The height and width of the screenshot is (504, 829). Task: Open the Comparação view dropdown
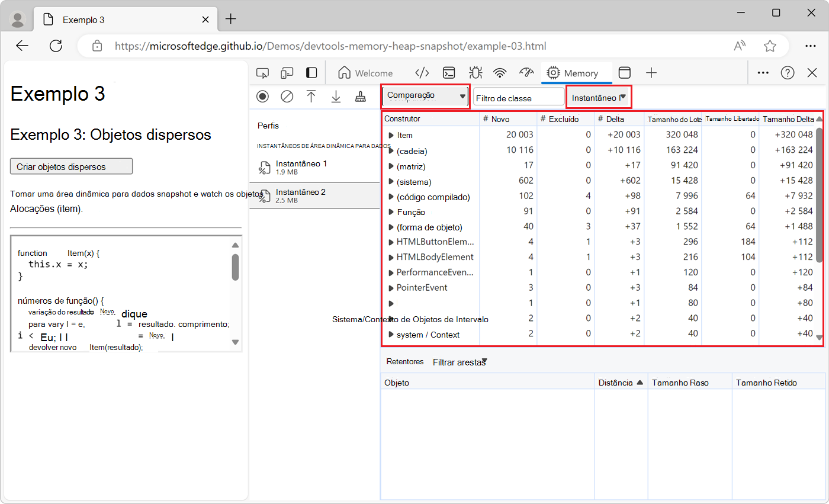pyautogui.click(x=426, y=97)
